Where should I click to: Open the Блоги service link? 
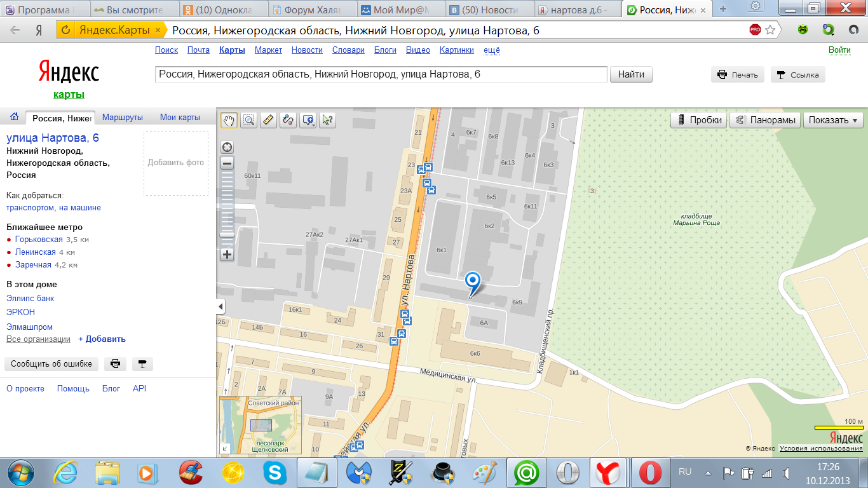point(385,50)
